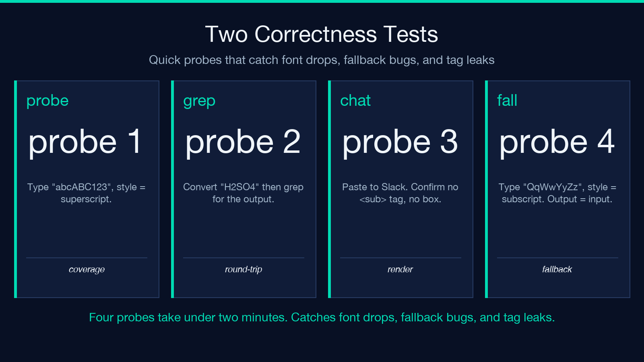Click the 'Paste to Slack' description text

tap(400, 193)
